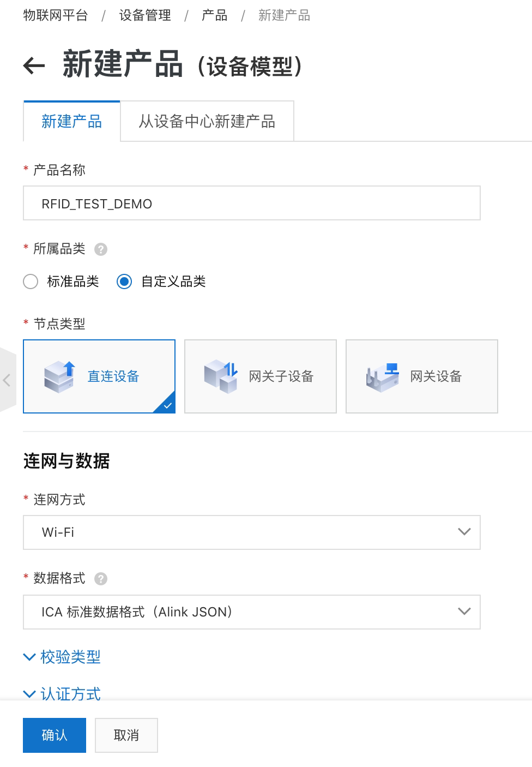Go to 设备管理 in the breadcrumb
This screenshot has height=767, width=532.
tap(145, 15)
